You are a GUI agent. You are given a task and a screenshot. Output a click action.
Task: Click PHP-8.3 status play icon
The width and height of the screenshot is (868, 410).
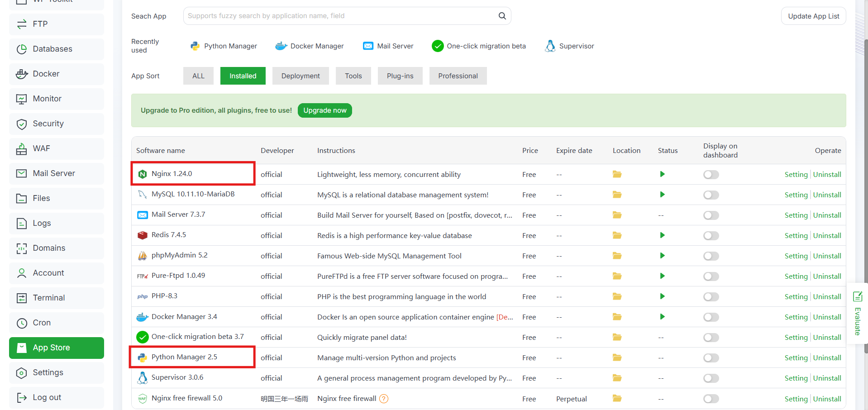tap(662, 296)
